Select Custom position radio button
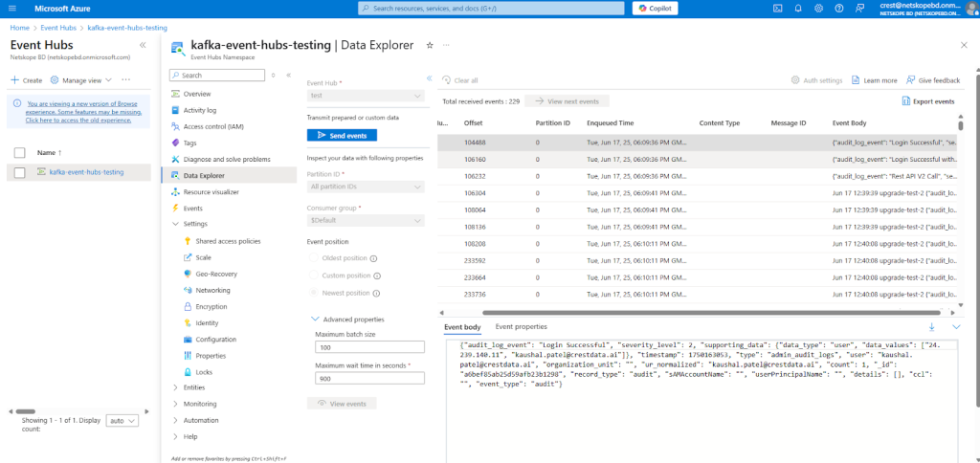980x463 pixels. [313, 276]
